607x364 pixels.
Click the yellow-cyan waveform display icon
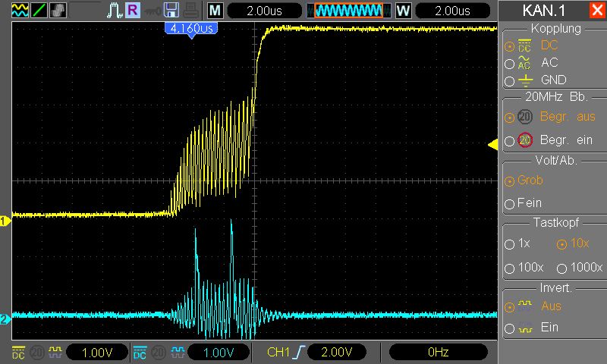click(20, 11)
